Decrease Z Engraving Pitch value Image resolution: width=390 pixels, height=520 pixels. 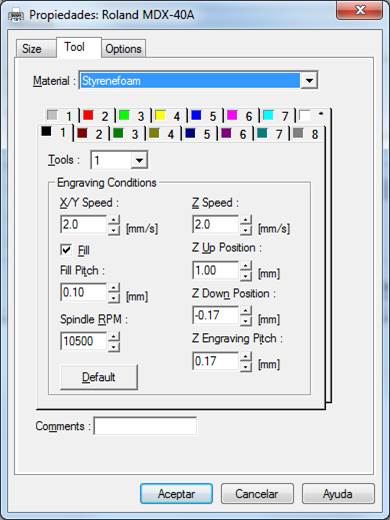pyautogui.click(x=246, y=366)
